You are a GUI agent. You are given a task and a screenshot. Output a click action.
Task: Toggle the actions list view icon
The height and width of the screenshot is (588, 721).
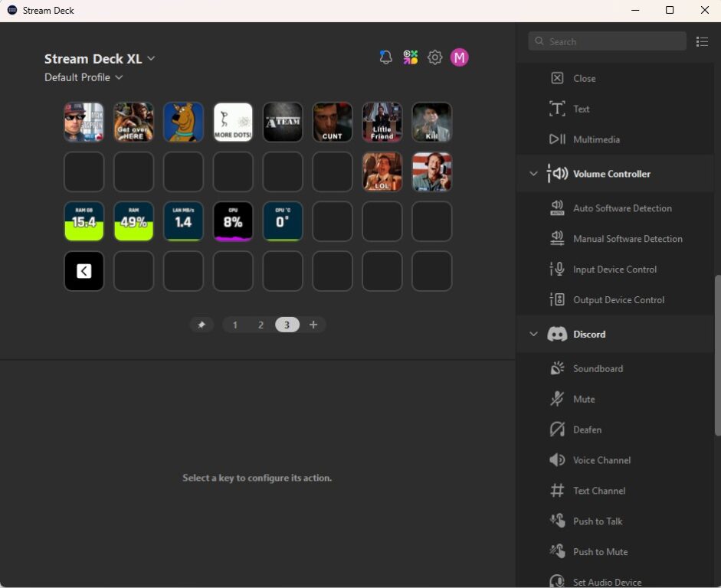pyautogui.click(x=702, y=42)
